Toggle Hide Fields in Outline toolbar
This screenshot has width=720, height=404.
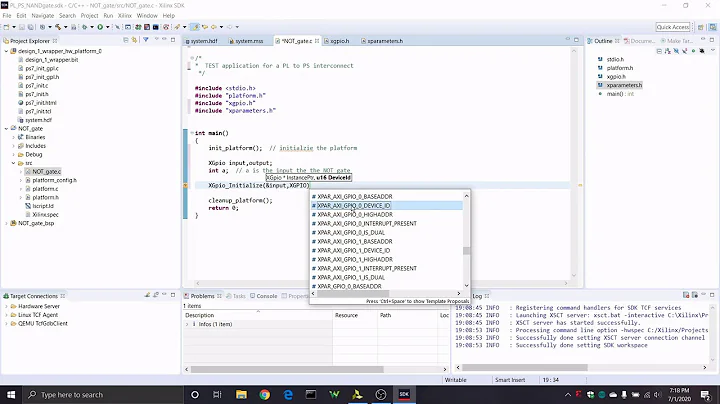676,51
